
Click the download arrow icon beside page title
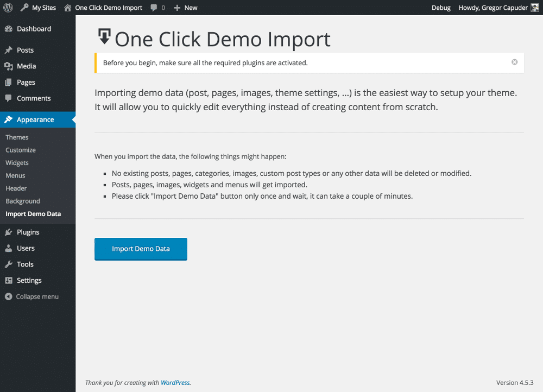(x=104, y=36)
